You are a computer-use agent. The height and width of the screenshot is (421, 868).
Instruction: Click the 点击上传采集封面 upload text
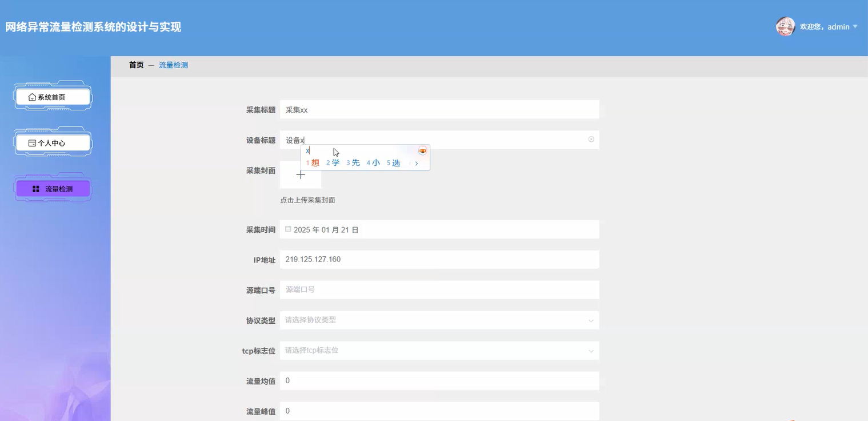(307, 200)
